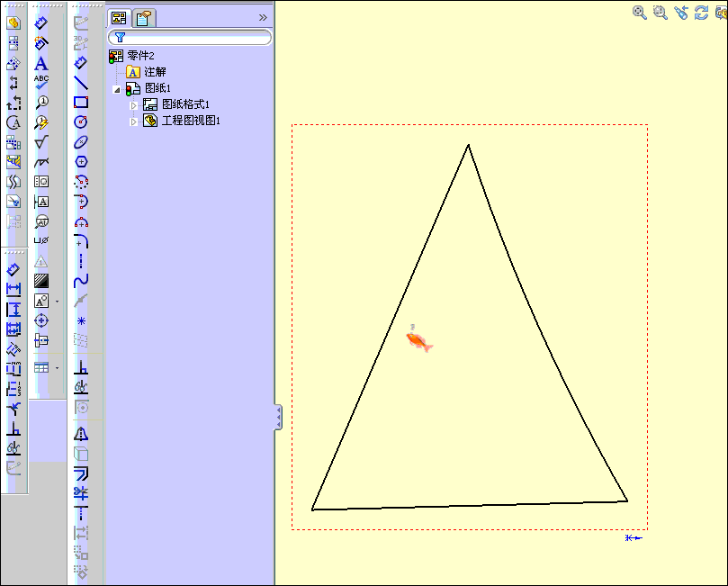
Task: Run the ABC spell checker
Action: coord(40,82)
